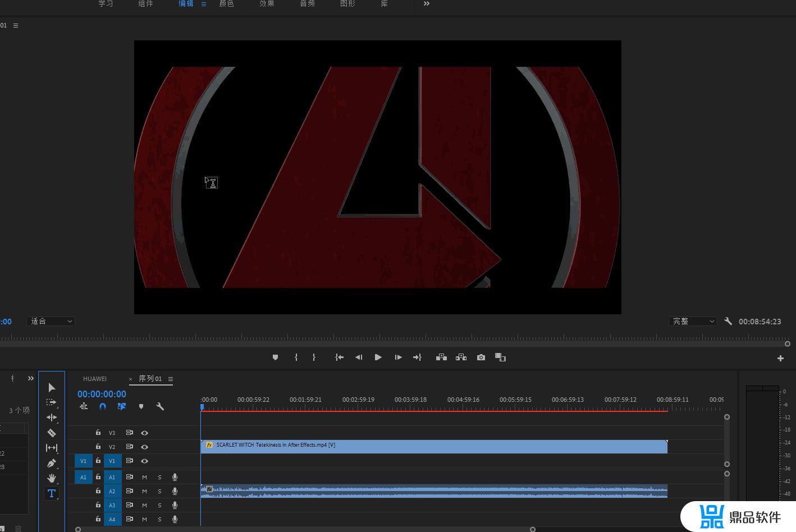Hide track V1 output with eye

145,461
